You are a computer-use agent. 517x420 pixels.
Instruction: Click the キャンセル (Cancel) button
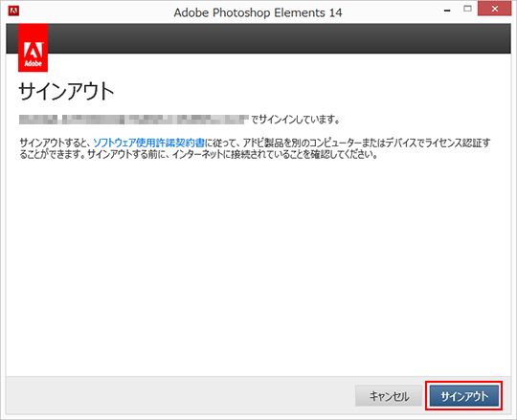tap(389, 396)
